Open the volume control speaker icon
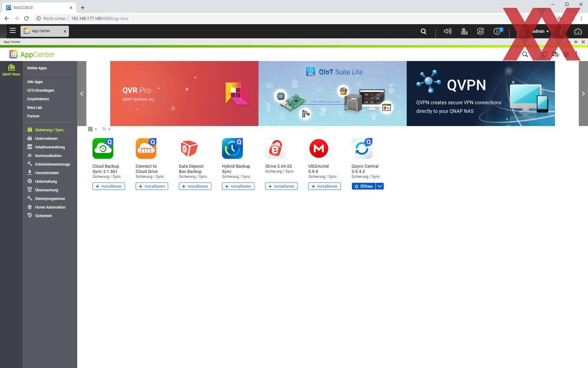 (x=447, y=31)
